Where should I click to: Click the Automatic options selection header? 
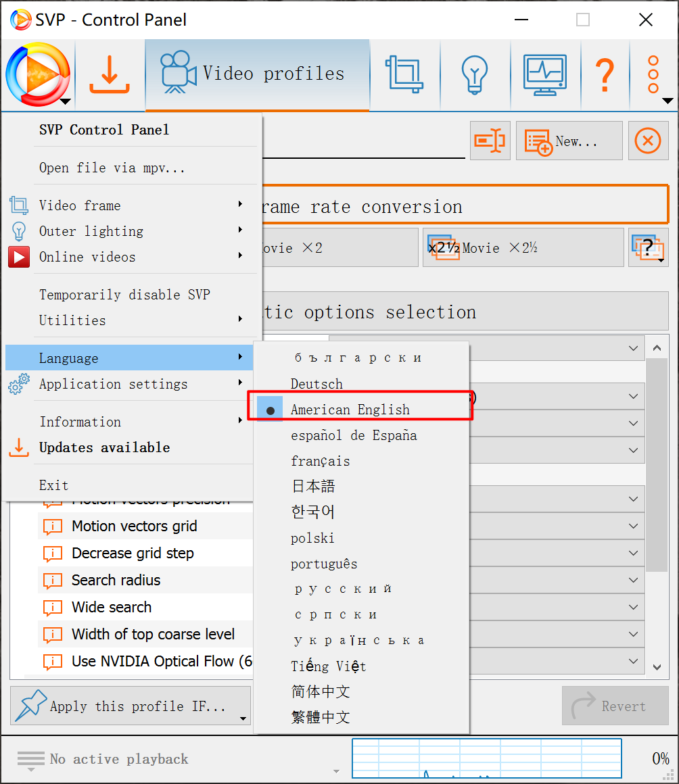[465, 311]
